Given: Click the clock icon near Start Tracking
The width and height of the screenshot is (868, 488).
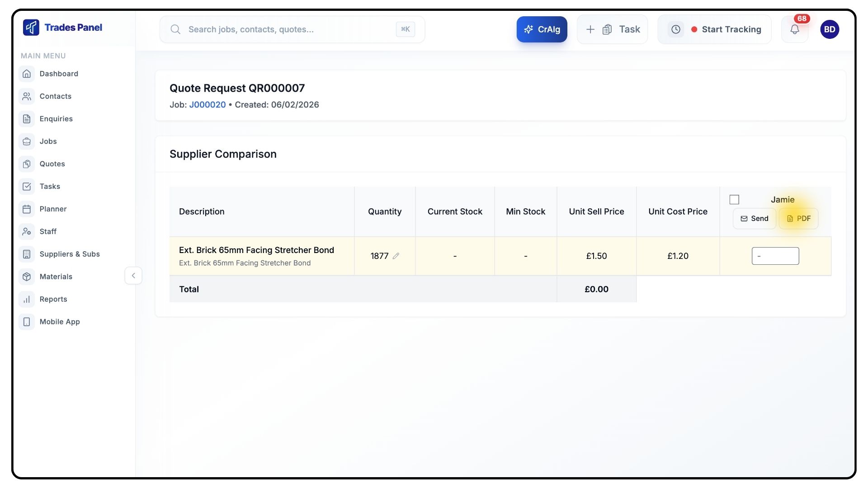Looking at the screenshot, I should tap(675, 29).
